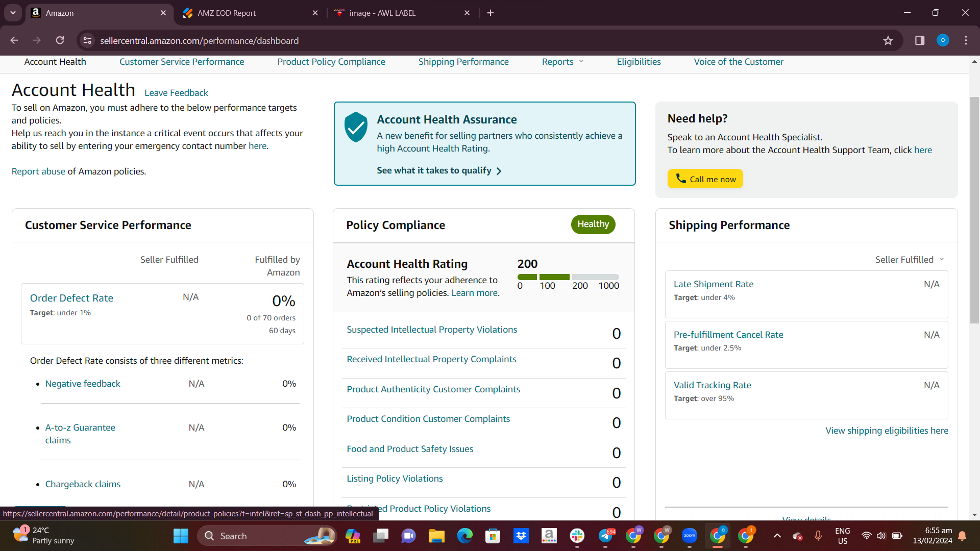Screen dimensions: 980x551
Task: Open the Amazon app on the taskbar
Action: tap(549, 536)
